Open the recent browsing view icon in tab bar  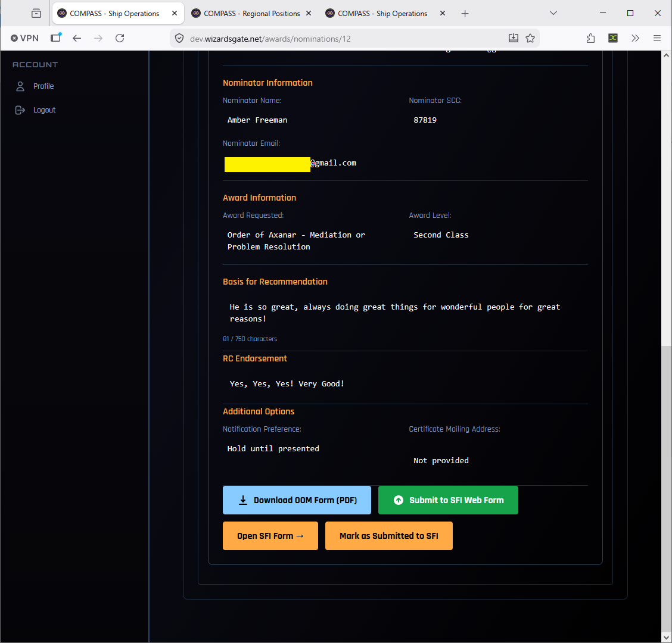point(36,13)
